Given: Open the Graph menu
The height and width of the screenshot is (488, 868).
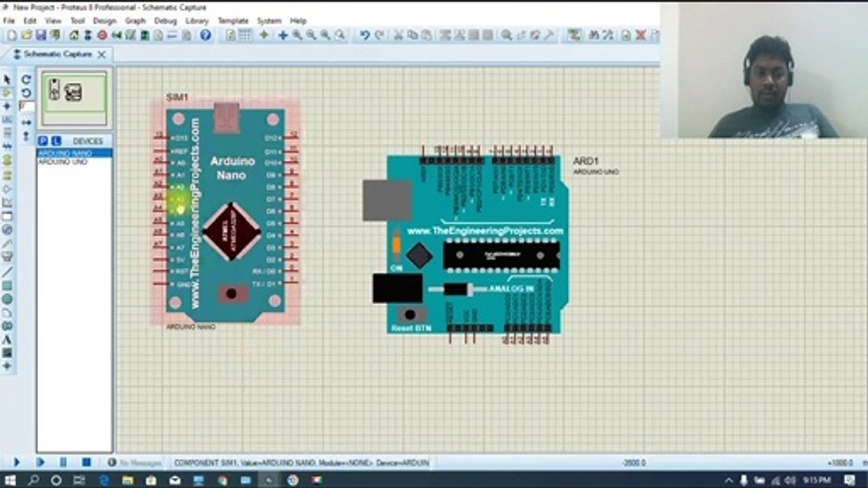Looking at the screenshot, I should [135, 21].
